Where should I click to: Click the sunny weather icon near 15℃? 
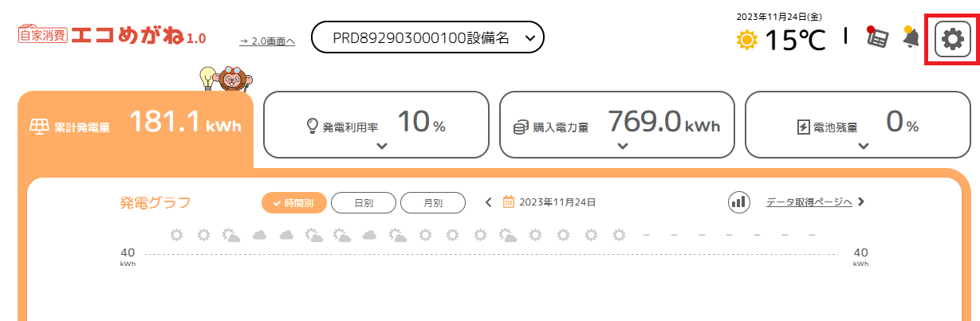point(747,40)
